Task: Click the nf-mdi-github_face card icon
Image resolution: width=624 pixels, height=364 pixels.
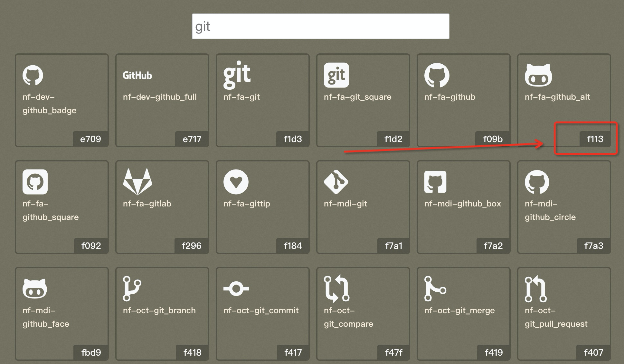Action: (35, 288)
